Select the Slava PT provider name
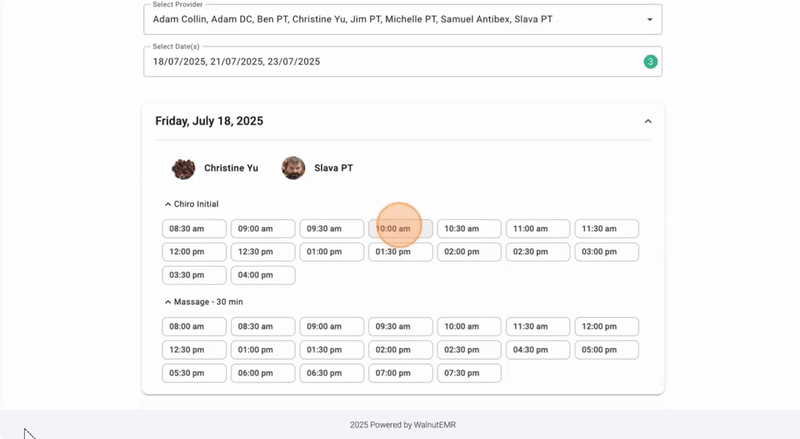 (333, 168)
